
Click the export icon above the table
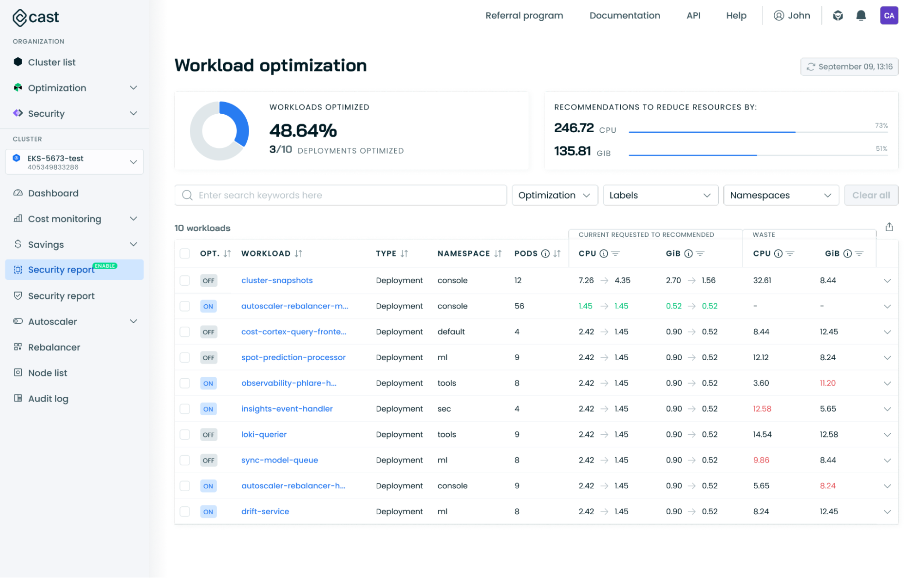pyautogui.click(x=889, y=227)
